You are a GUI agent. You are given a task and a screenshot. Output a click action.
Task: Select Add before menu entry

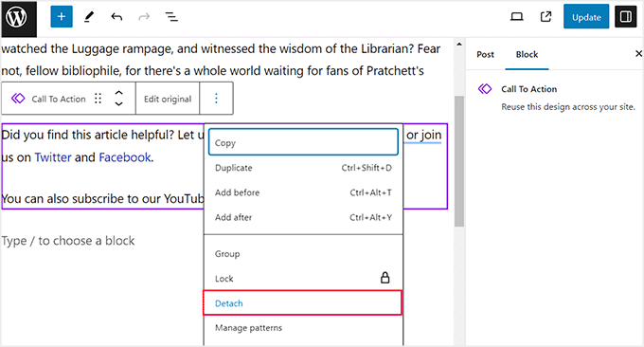[x=303, y=192]
